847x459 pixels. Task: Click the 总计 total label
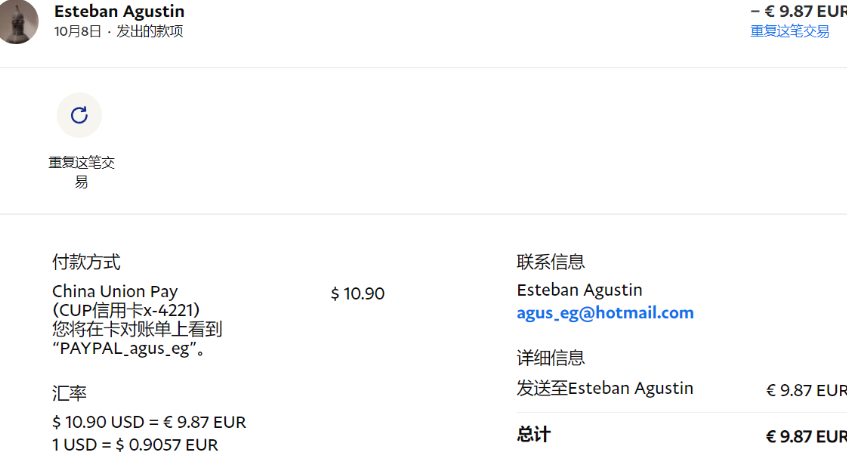[x=534, y=434]
